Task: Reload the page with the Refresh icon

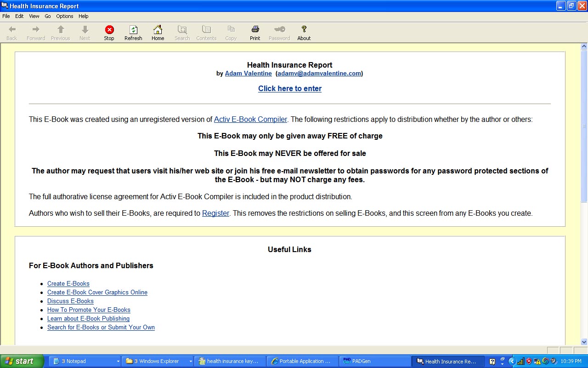Action: point(133,30)
